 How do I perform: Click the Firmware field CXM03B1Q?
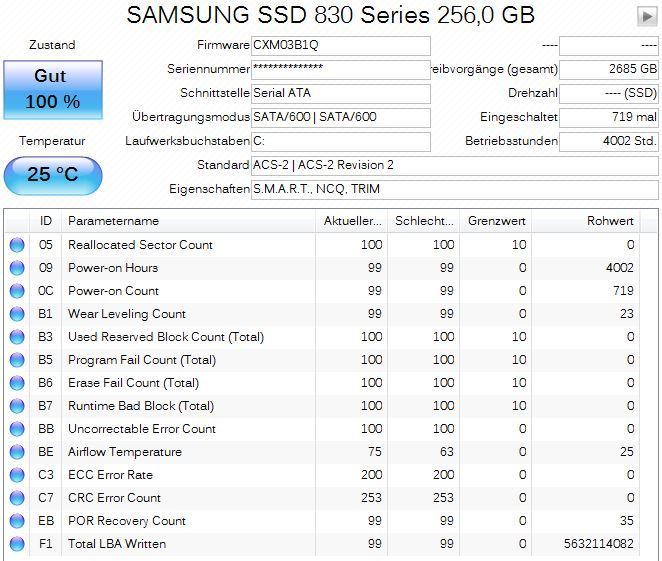340,46
